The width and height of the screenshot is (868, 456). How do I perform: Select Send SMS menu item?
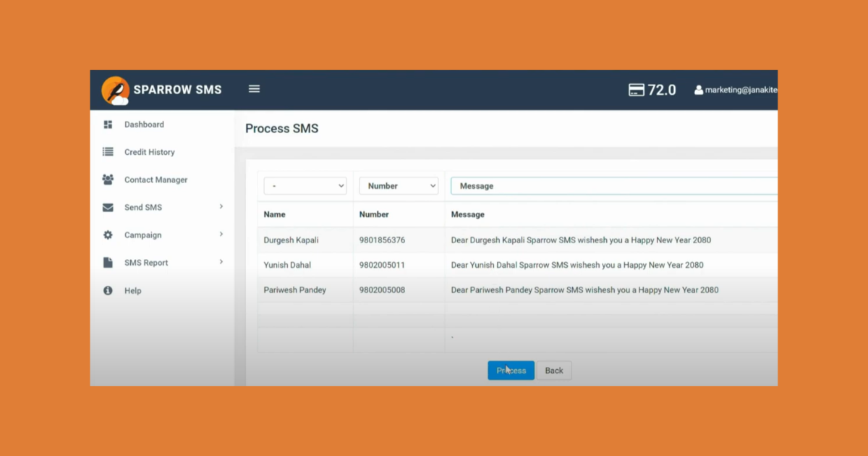(143, 208)
